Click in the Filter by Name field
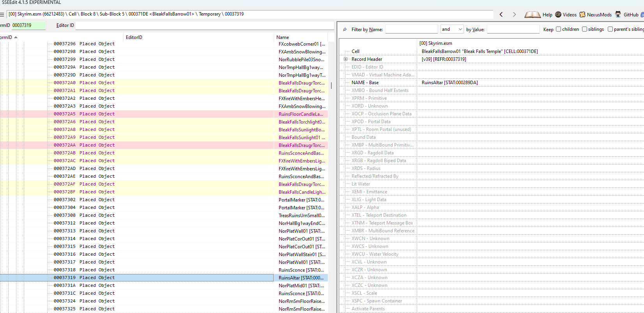The width and height of the screenshot is (644, 313). pyautogui.click(x=411, y=29)
